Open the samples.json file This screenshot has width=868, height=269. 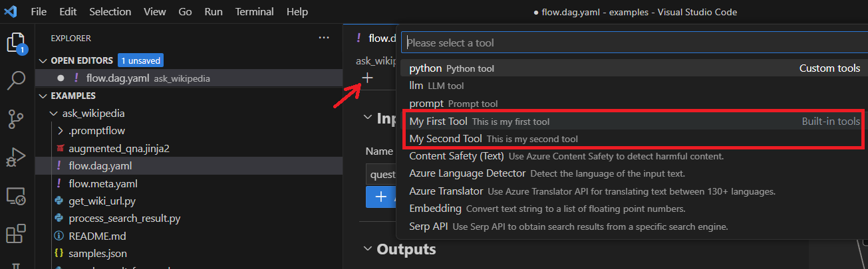(98, 253)
